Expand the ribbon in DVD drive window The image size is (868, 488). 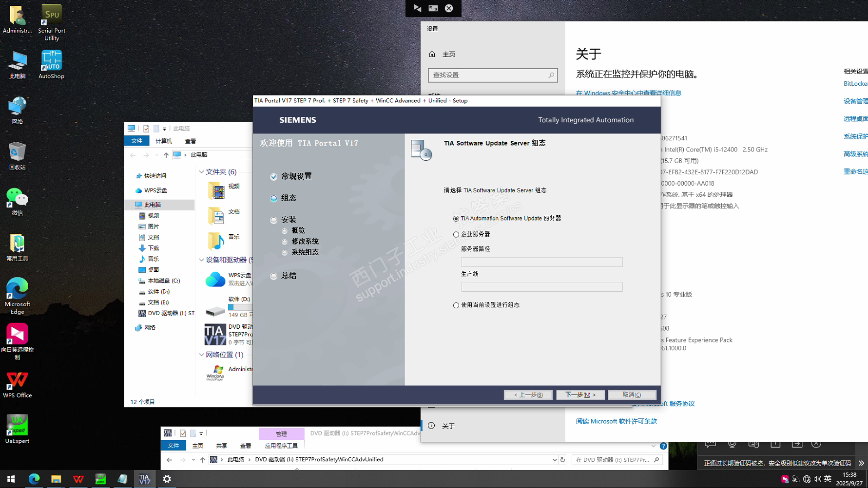coord(653,446)
